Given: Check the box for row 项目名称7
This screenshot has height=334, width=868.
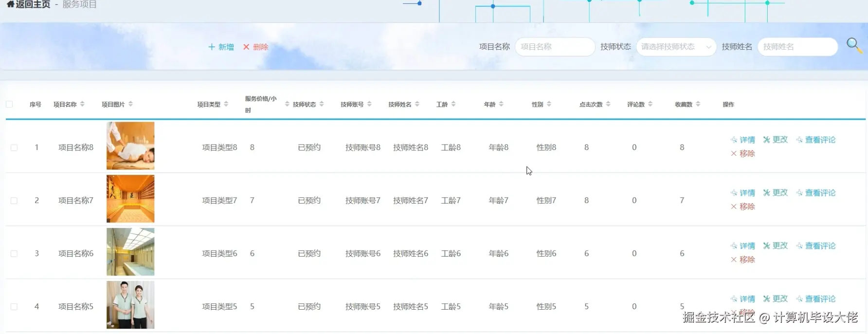Looking at the screenshot, I should [x=14, y=201].
